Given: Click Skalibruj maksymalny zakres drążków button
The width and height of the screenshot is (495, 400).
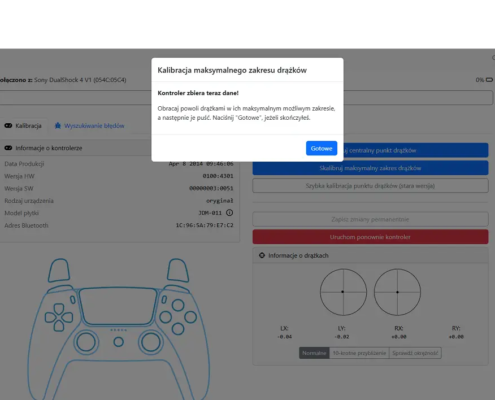Looking at the screenshot, I should 370,168.
